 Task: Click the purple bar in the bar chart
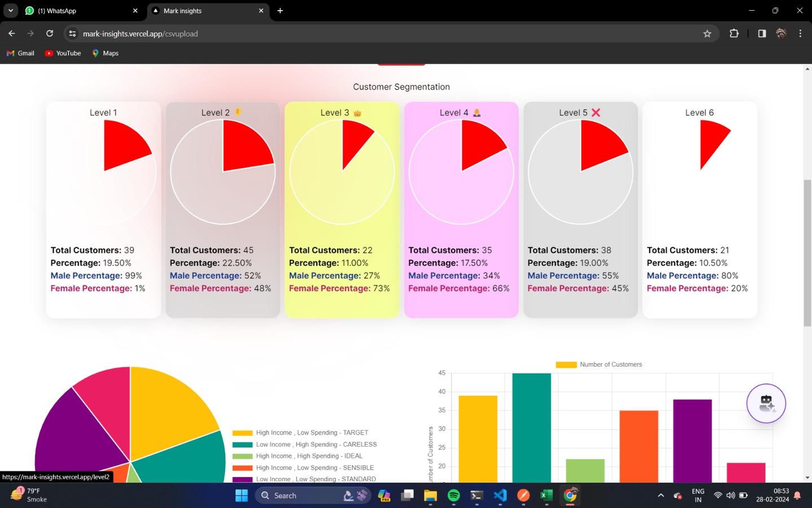coord(692,441)
